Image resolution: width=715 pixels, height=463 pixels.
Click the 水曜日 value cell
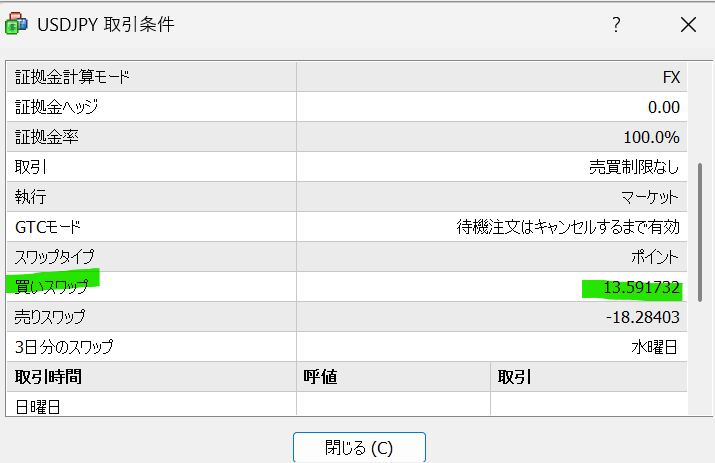[x=657, y=347]
